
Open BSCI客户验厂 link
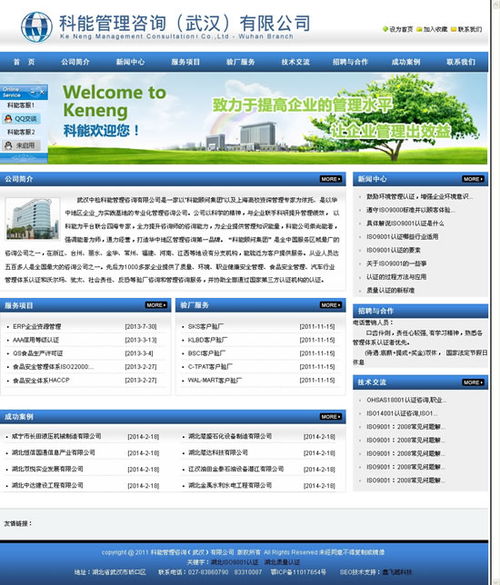(x=207, y=353)
